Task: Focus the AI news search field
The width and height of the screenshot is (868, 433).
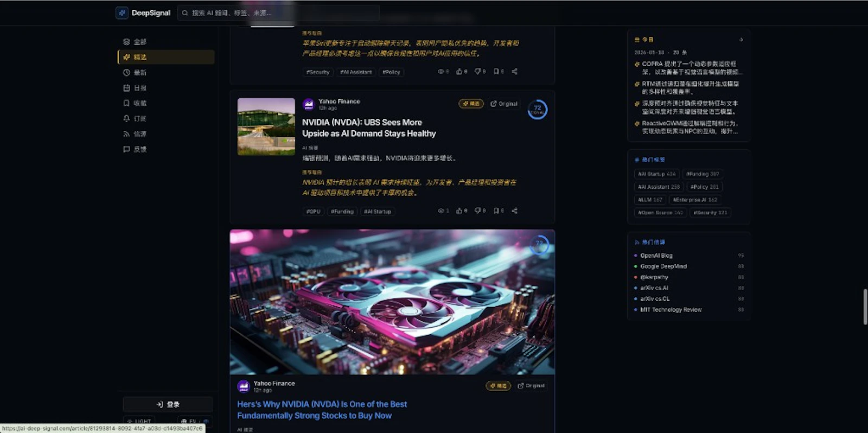Action: 278,12
